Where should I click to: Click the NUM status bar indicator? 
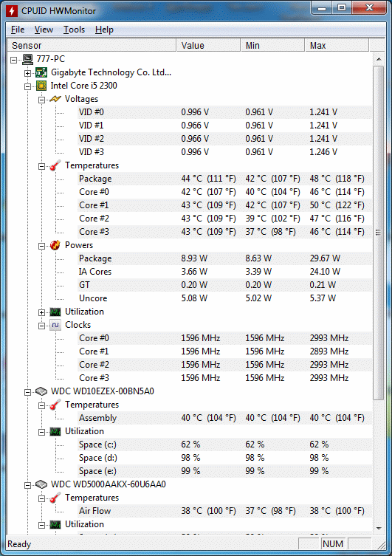[x=333, y=544]
